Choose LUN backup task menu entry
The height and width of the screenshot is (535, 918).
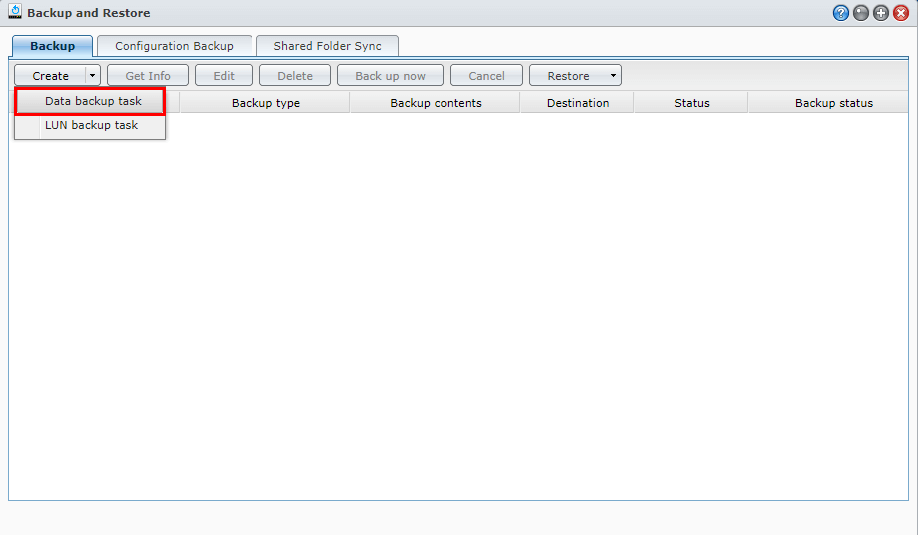point(91,126)
